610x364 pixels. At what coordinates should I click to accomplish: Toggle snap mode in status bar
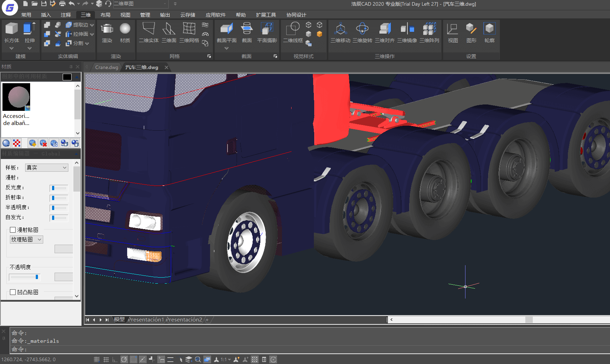tap(96, 359)
